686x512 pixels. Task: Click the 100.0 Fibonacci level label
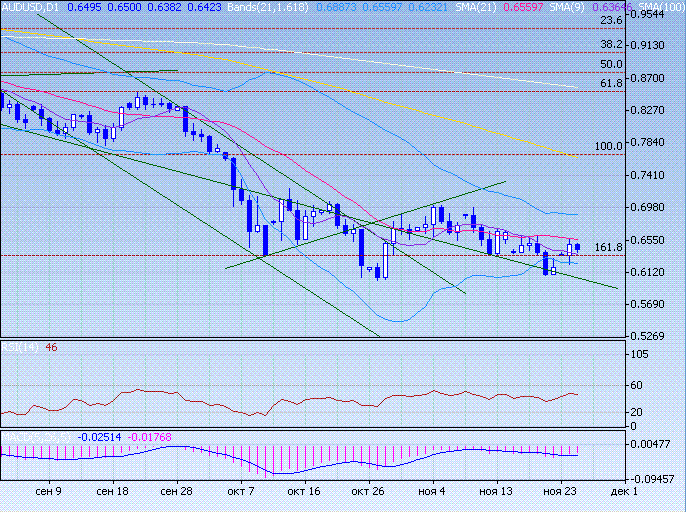(608, 146)
